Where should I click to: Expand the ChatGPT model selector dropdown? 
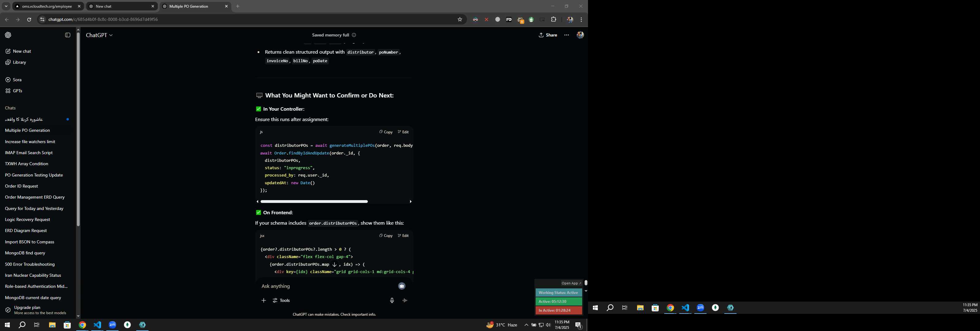point(99,35)
